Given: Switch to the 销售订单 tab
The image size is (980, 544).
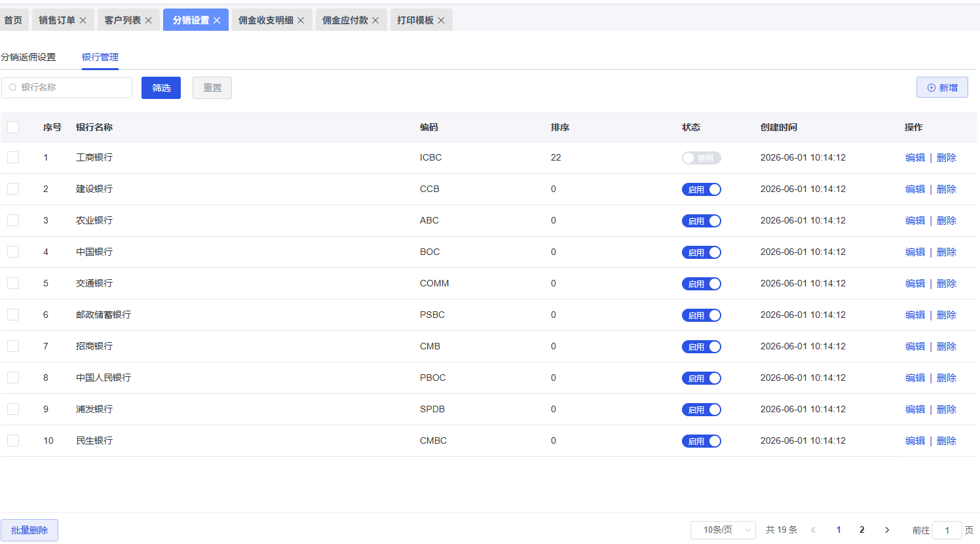Looking at the screenshot, I should point(57,20).
